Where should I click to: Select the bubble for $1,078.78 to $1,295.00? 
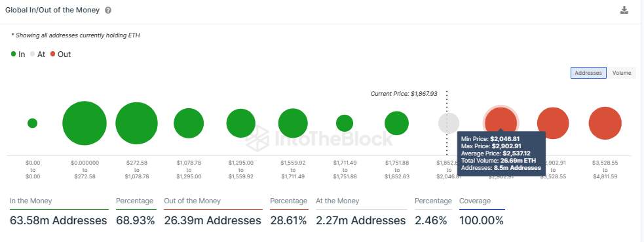click(x=189, y=123)
